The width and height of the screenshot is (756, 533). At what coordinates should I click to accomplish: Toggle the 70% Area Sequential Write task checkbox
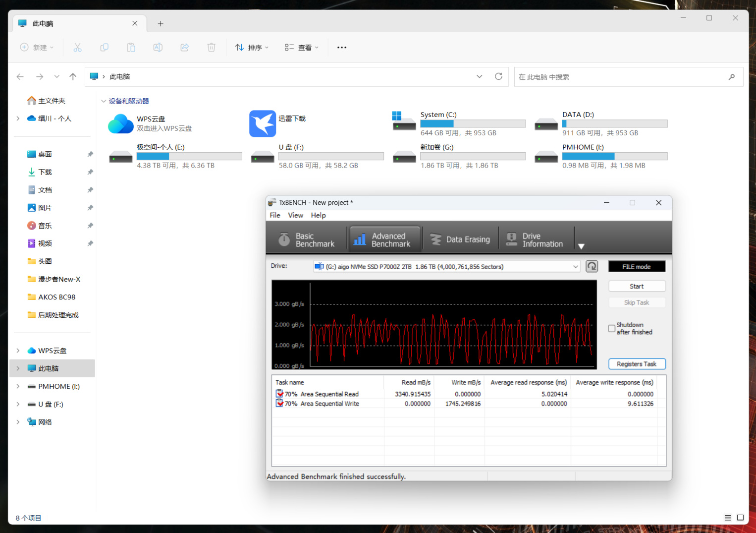[279, 404]
